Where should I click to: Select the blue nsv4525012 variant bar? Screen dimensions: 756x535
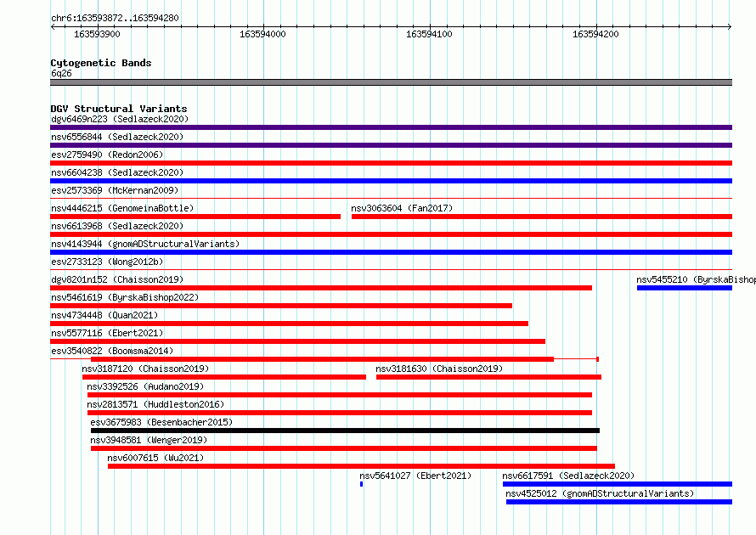[619, 502]
